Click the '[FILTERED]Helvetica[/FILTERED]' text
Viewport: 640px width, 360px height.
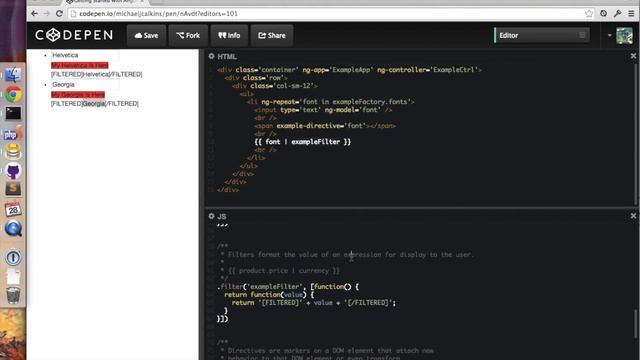click(x=97, y=74)
